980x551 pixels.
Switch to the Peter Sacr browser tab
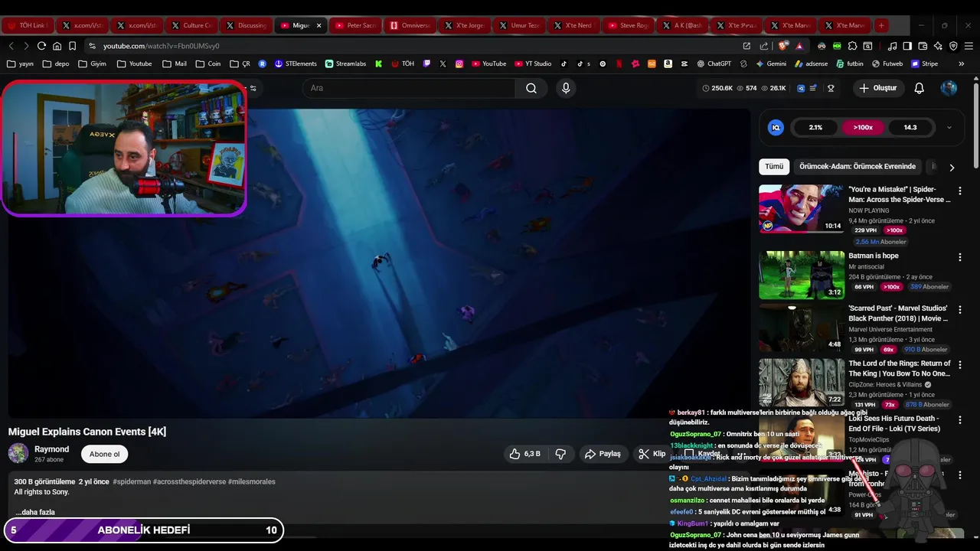pyautogui.click(x=355, y=25)
